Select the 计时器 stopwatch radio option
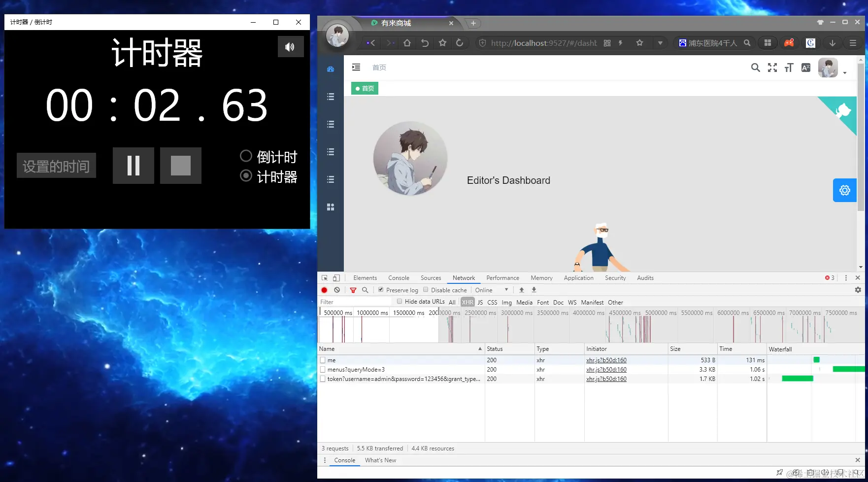Image resolution: width=868 pixels, height=482 pixels. point(246,176)
